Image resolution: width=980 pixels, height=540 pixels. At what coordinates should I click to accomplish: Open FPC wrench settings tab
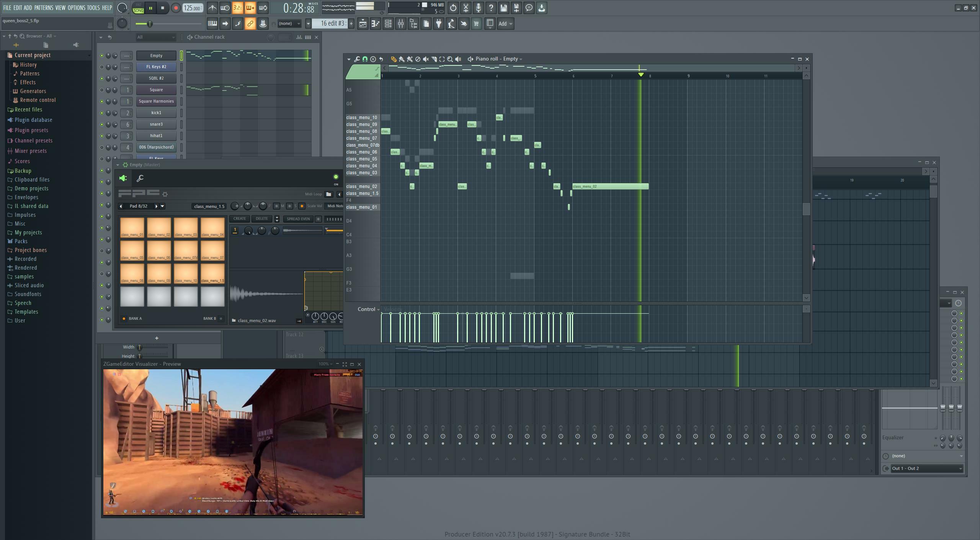pos(140,178)
